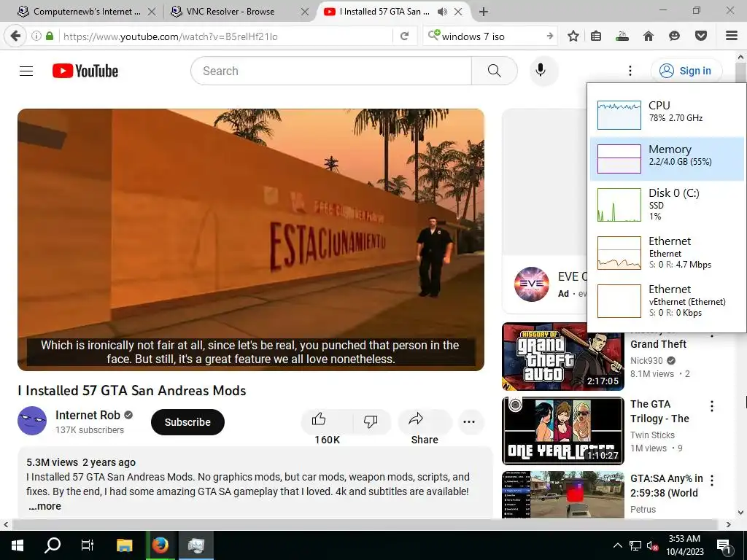Select Ethernet entry with 4.7 Mbps receive
747x560 pixels.
(667, 252)
